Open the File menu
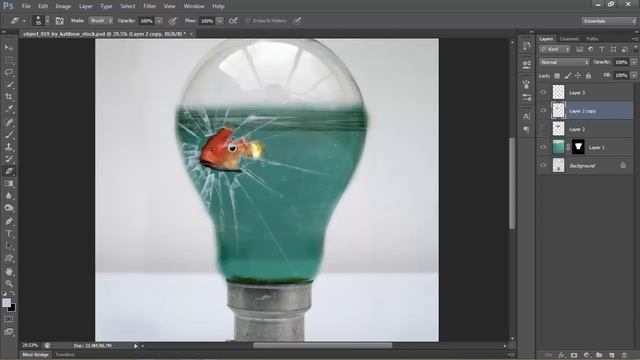This screenshot has height=360, width=640. pos(26,6)
